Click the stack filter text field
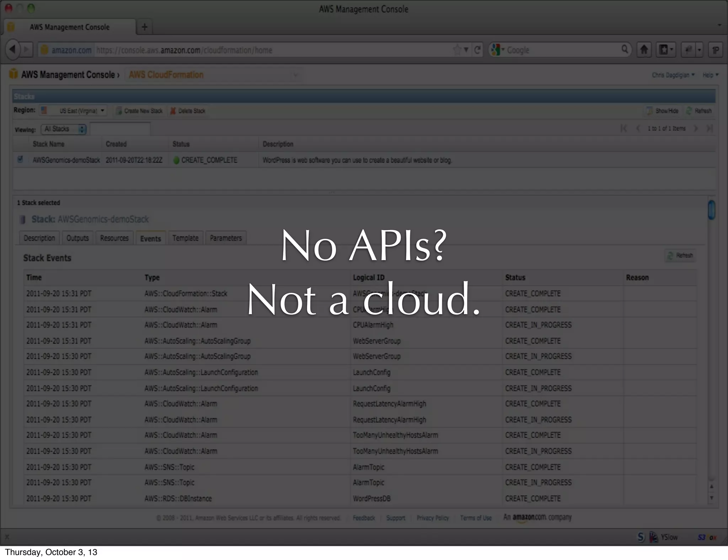 [120, 129]
